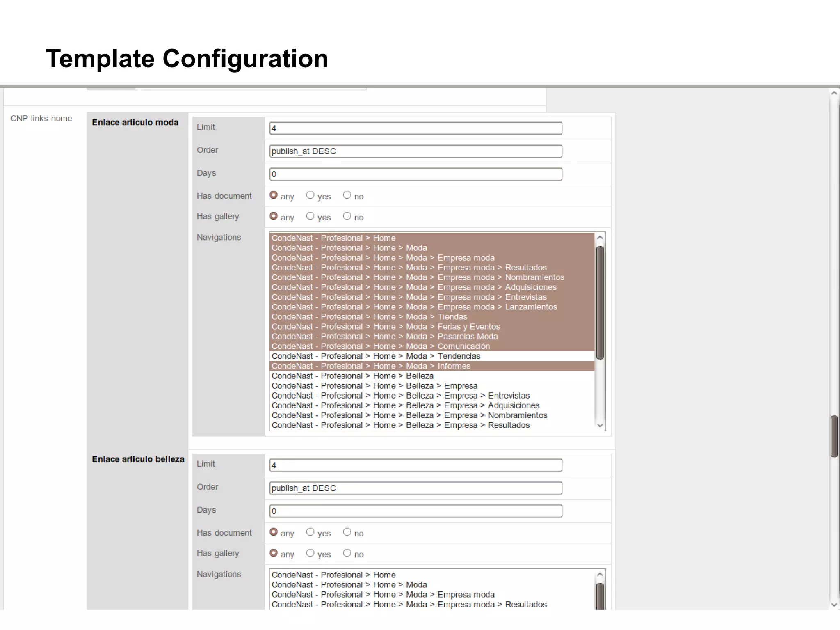The width and height of the screenshot is (840, 630).
Task: Select 'Home > Belleza > Empresa' in moda Navigations
Action: [x=432, y=386]
